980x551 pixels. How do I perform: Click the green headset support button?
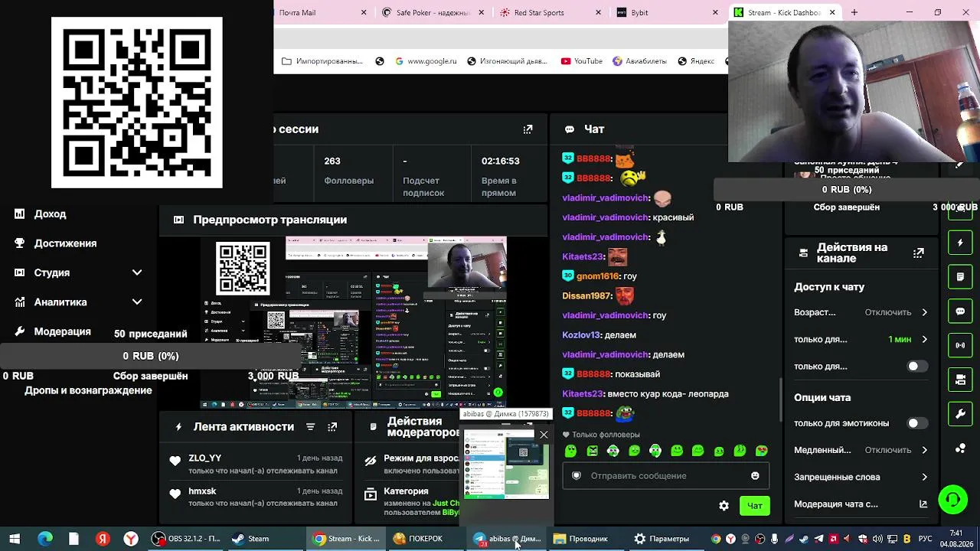click(x=953, y=500)
